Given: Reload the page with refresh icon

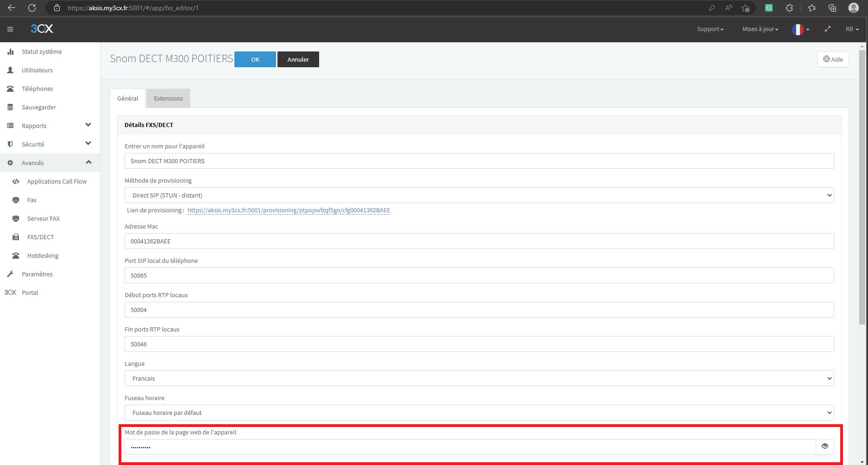Looking at the screenshot, I should point(32,8).
